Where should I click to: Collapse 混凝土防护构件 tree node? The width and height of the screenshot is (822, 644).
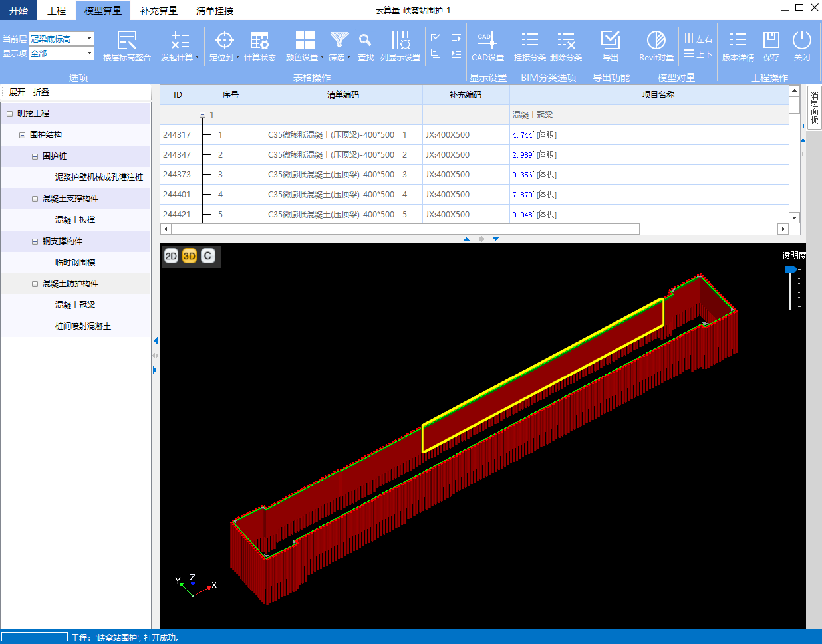pos(35,284)
